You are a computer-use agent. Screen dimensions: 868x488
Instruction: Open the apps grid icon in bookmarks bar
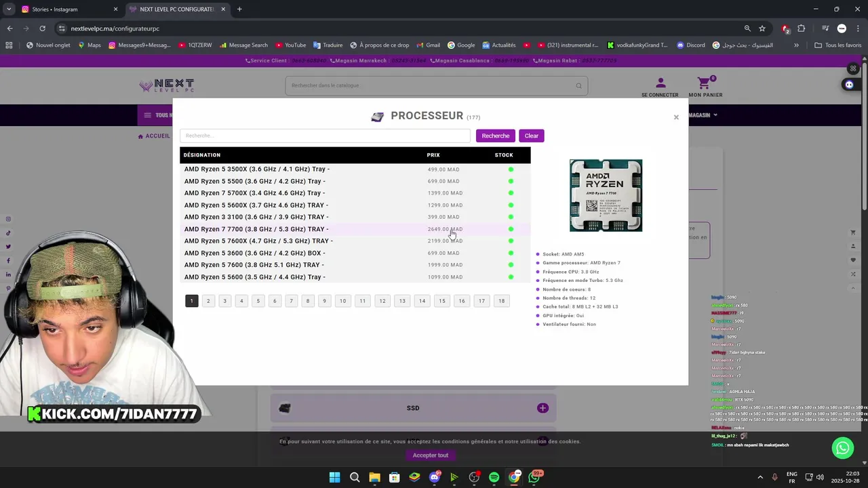9,45
